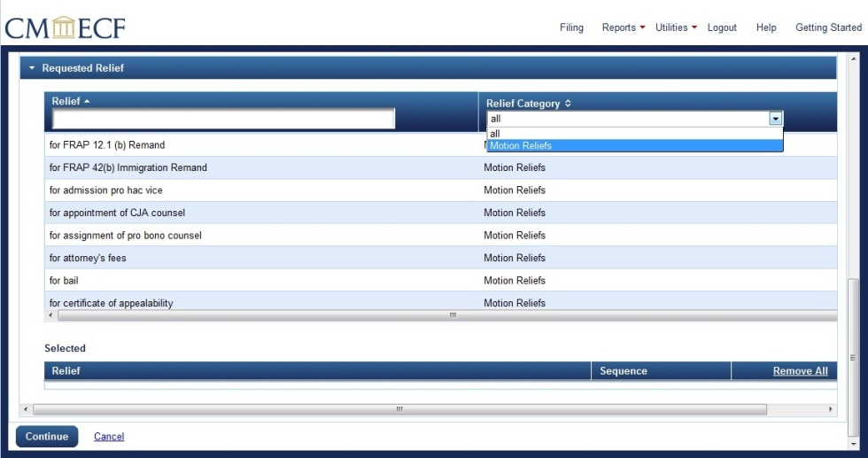868x458 pixels.
Task: Sort by the Relief column header
Action: (66, 102)
